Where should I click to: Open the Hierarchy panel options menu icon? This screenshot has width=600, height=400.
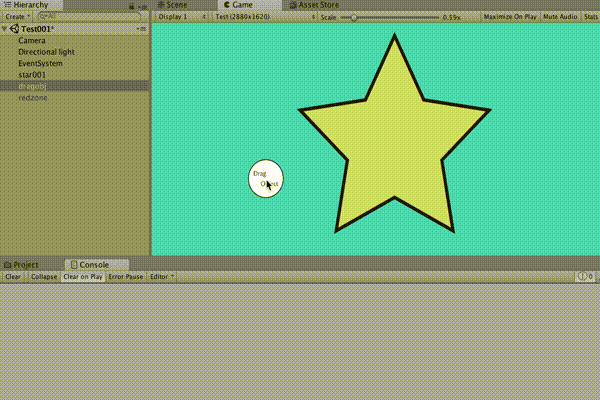pos(143,6)
